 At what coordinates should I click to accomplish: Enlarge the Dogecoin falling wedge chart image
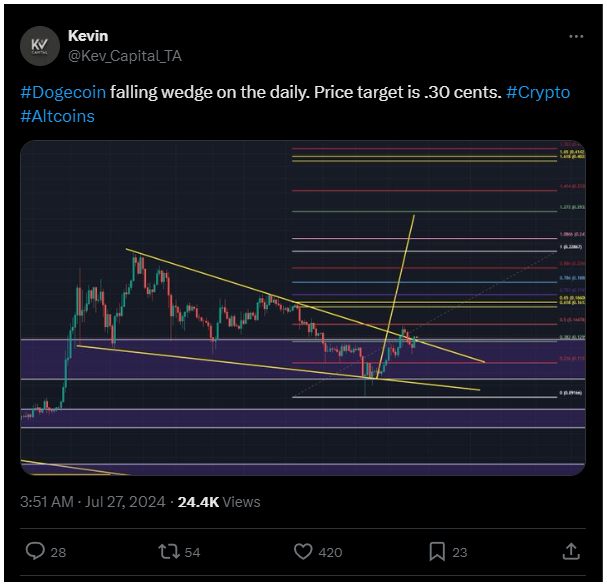tap(303, 309)
